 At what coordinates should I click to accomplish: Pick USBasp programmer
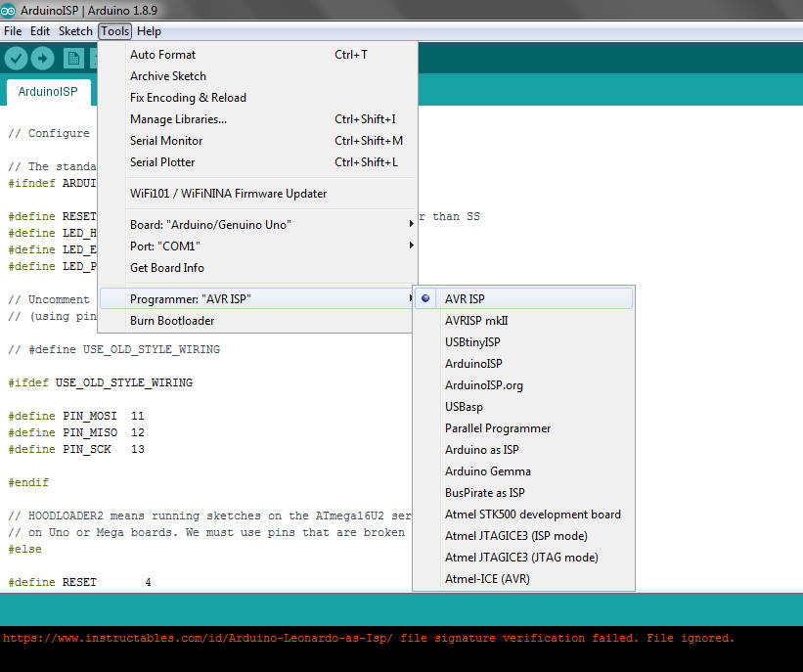pyautogui.click(x=523, y=407)
